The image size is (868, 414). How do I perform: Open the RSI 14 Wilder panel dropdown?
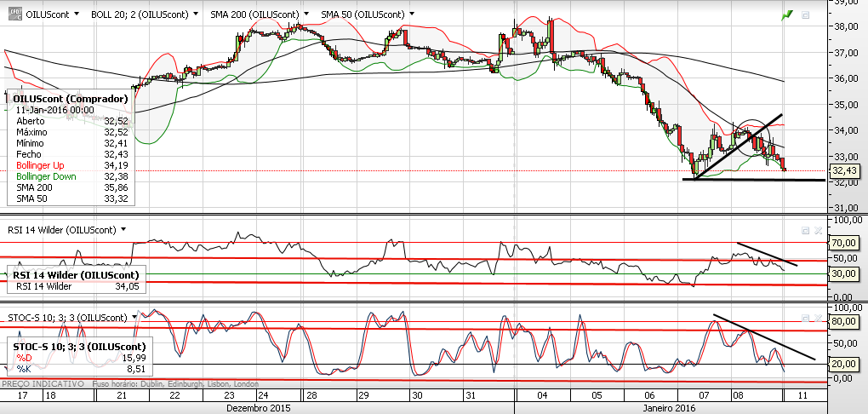tap(123, 229)
